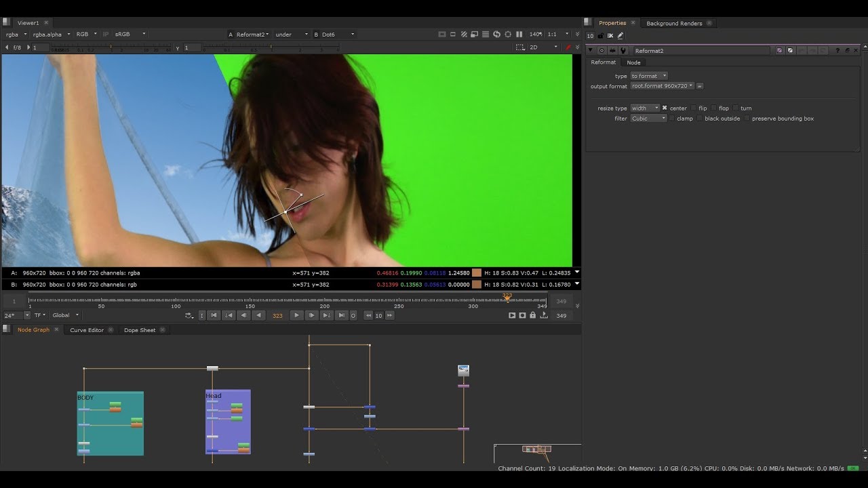Screen dimensions: 868x488
Task: Click the color swatch in viewer info row A
Action: click(477, 273)
